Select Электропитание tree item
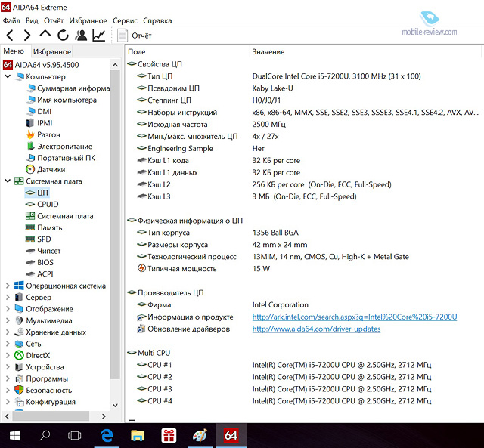This screenshot has height=448, width=484. 59,146
